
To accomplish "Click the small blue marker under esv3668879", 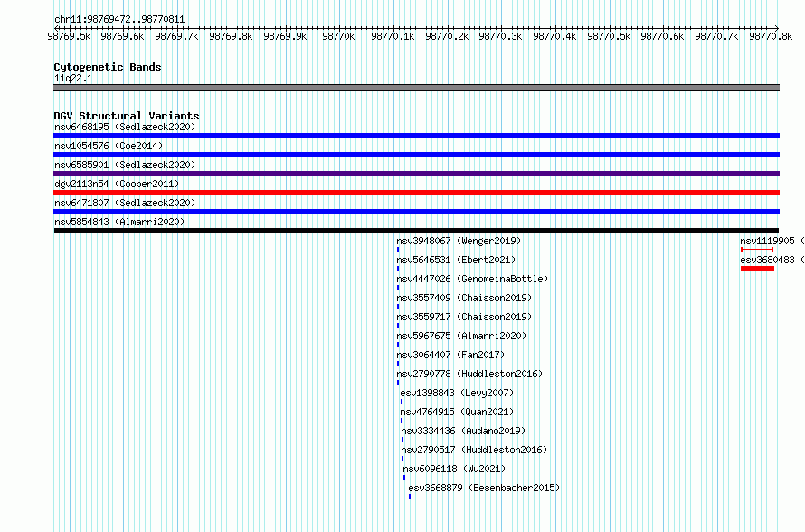I will 410,497.
